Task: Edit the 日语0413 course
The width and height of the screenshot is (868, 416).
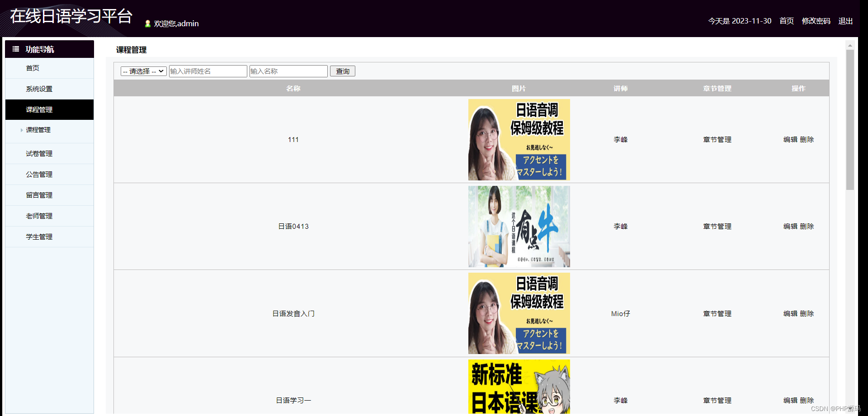Action: tap(790, 227)
